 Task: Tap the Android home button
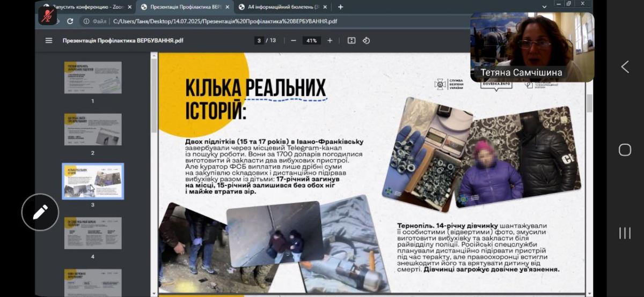point(625,150)
